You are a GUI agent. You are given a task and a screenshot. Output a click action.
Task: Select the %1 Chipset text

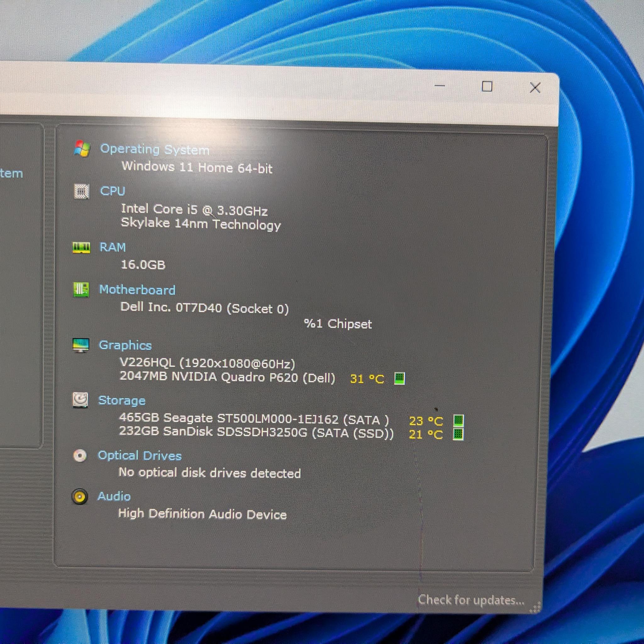coord(338,324)
